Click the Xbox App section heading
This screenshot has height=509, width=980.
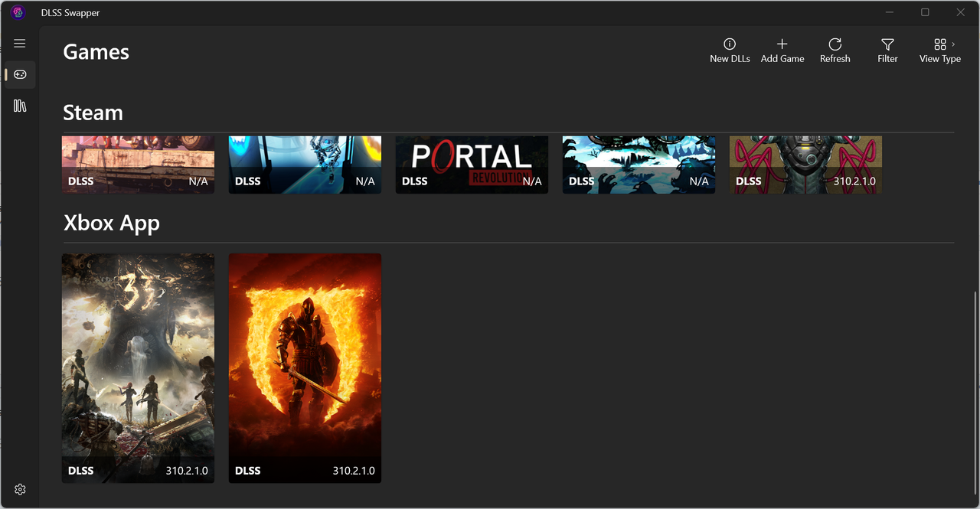[112, 223]
